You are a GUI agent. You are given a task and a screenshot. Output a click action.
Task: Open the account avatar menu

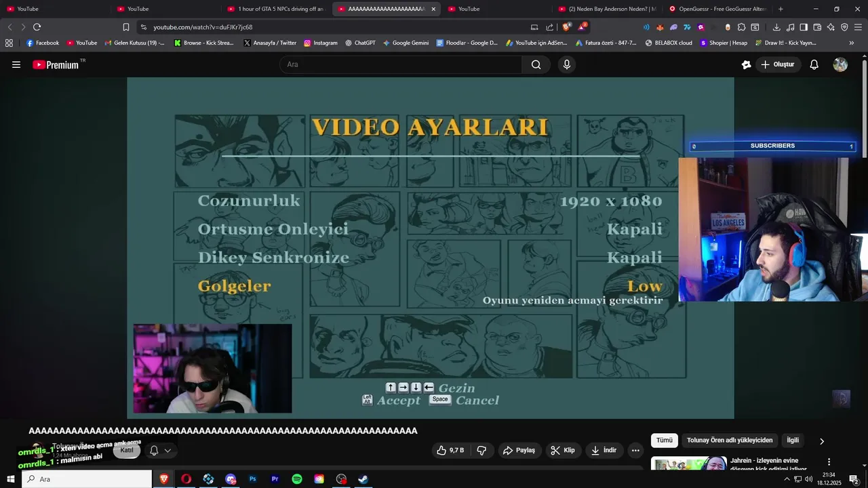coord(840,64)
